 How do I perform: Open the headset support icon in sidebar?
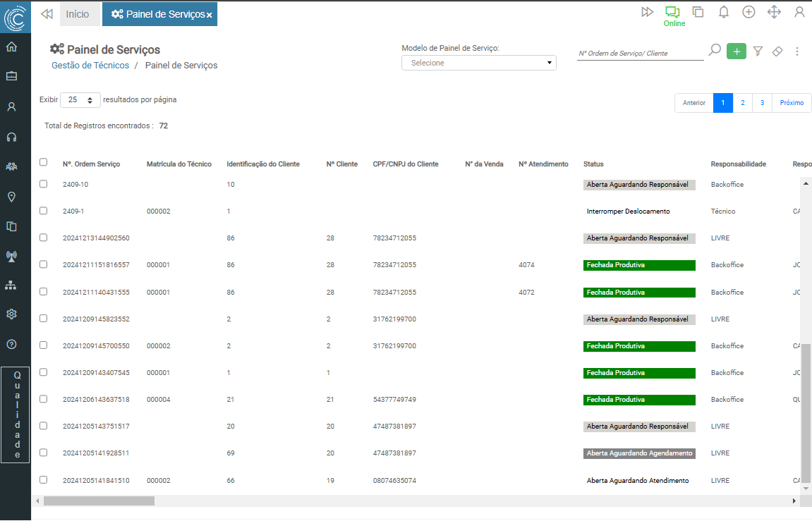click(11, 137)
